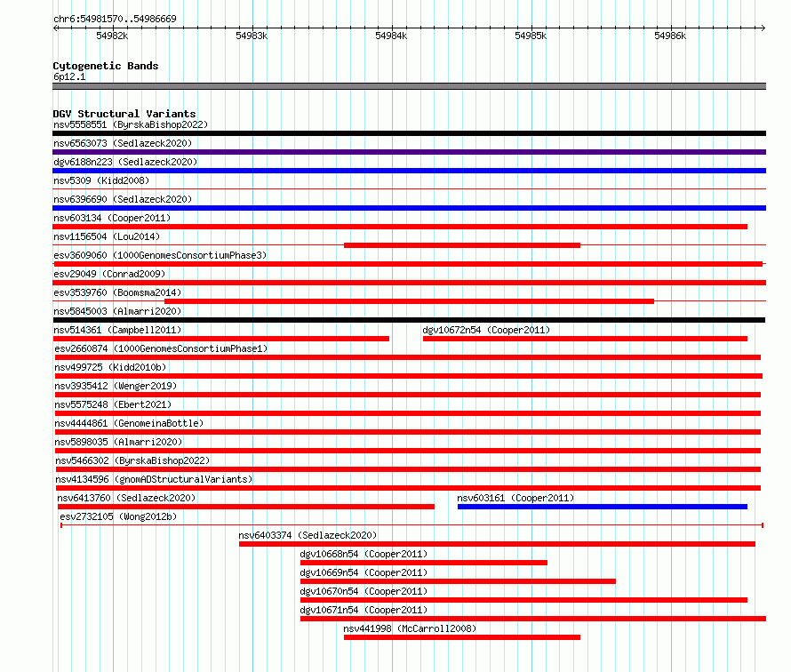Click the Cytogenetic Bands track title
791x672 pixels.
pyautogui.click(x=106, y=66)
